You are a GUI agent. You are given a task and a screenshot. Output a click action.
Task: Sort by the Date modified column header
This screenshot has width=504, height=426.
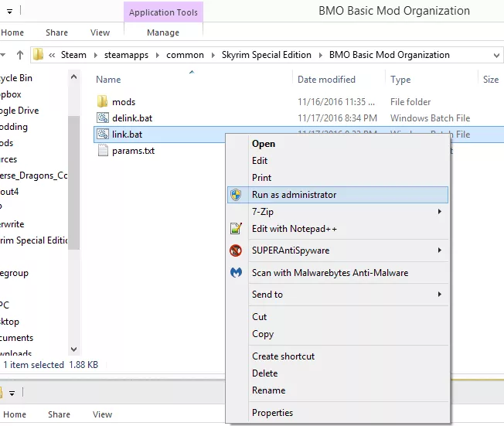[x=326, y=80]
